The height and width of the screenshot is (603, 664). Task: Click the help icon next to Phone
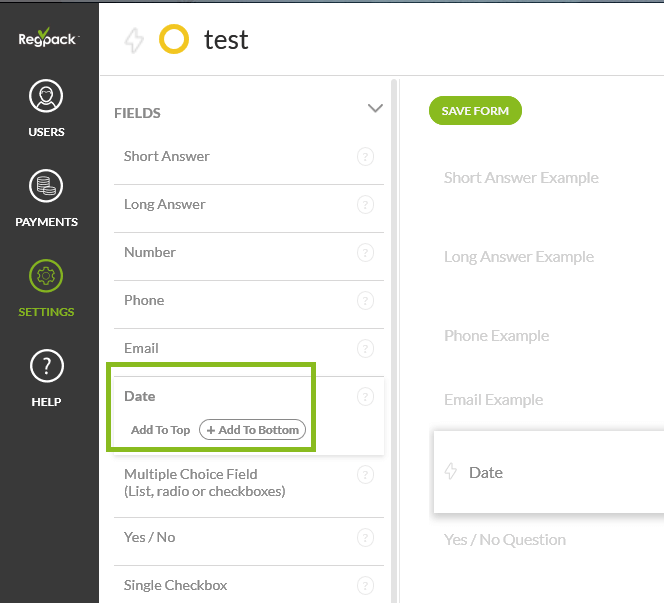click(365, 301)
